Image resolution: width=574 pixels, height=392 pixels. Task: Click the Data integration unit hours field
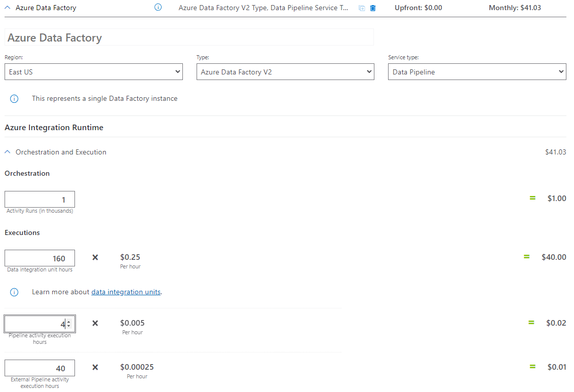click(40, 258)
